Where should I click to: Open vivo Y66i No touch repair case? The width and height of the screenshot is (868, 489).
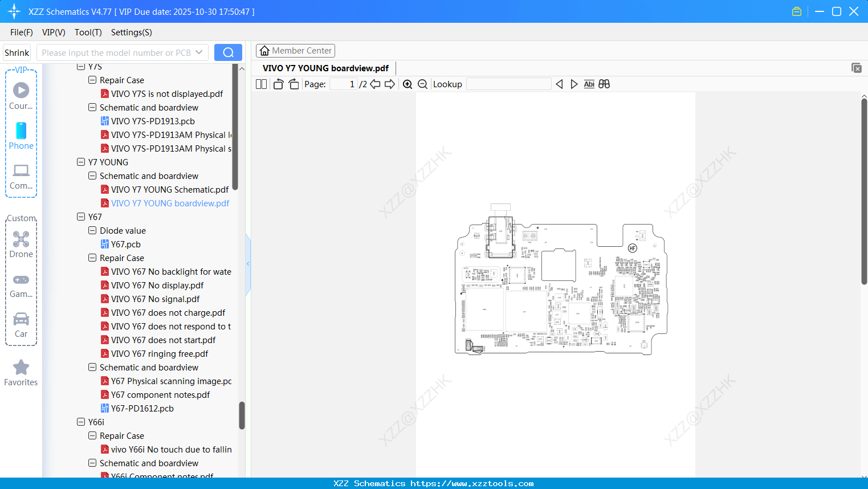coord(172,450)
